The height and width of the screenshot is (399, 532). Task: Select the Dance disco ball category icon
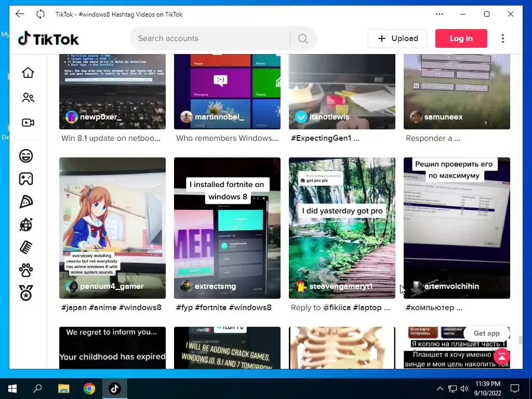[26, 224]
